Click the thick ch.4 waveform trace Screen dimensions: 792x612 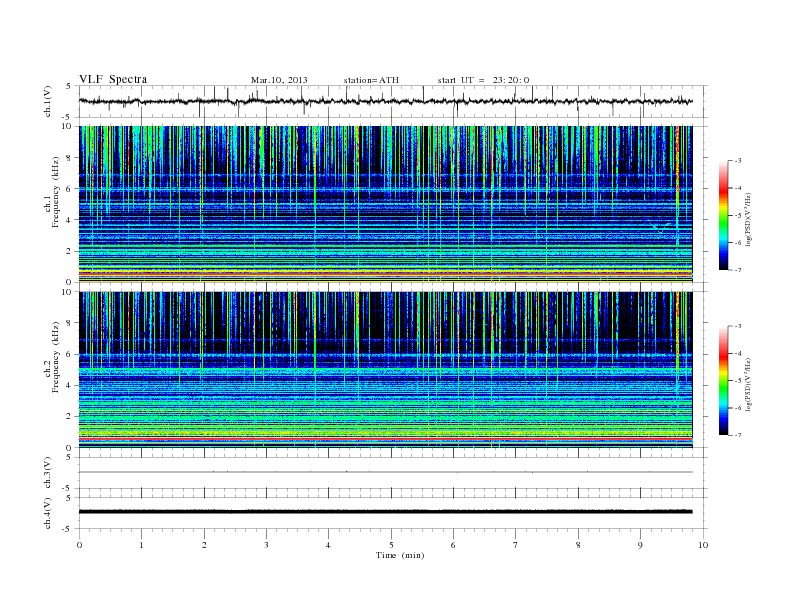point(385,512)
